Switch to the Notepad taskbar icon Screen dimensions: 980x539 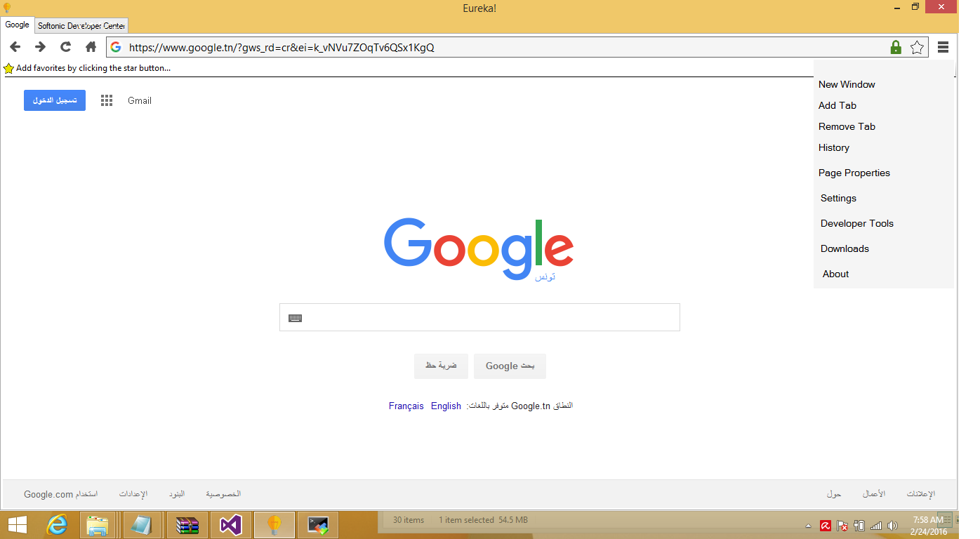pyautogui.click(x=141, y=524)
